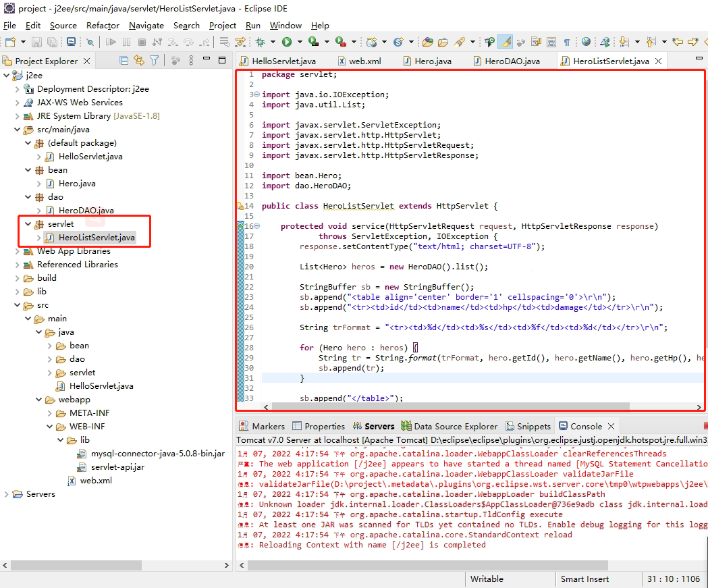Open the Debug dropdown arrow
Screen dimensions: 708x588
click(x=273, y=42)
